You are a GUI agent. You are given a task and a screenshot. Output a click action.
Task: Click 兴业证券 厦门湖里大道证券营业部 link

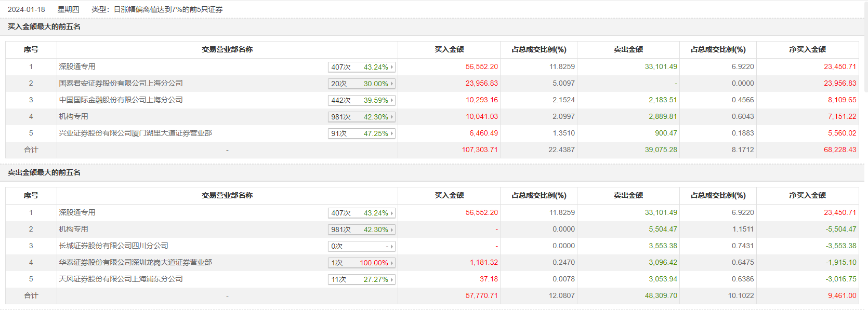click(x=135, y=133)
